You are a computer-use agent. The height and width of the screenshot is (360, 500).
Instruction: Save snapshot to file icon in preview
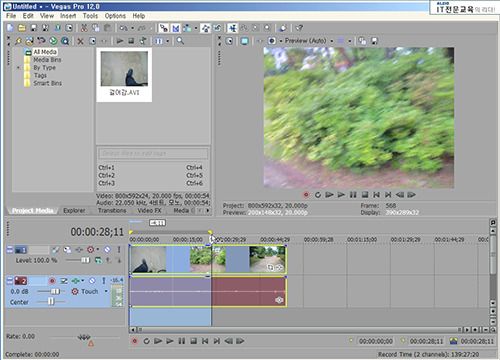(x=374, y=41)
